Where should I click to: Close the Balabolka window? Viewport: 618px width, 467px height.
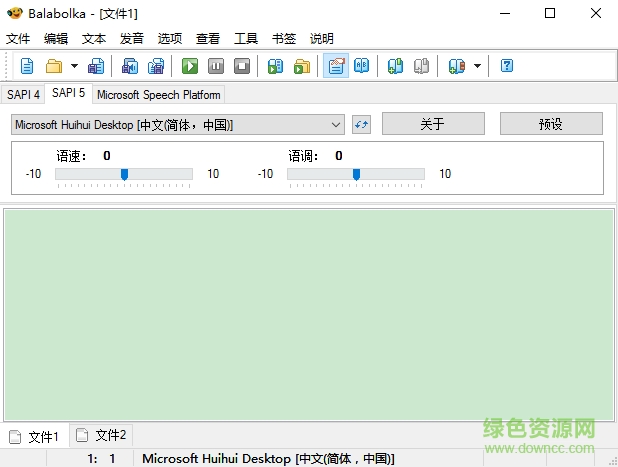tap(596, 13)
